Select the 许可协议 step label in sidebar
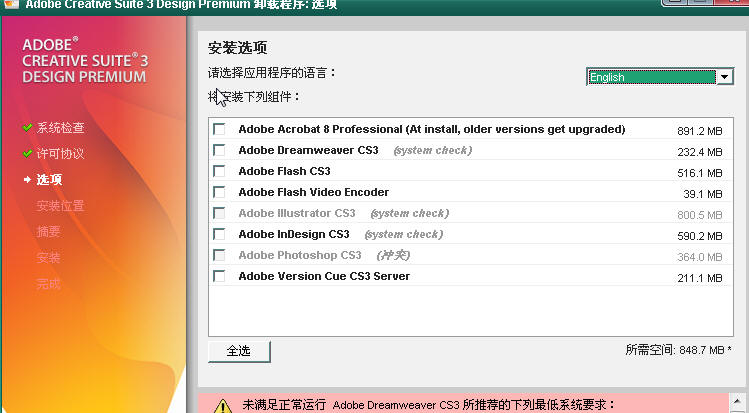Screen dimensions: 749x413 pyautogui.click(x=61, y=153)
